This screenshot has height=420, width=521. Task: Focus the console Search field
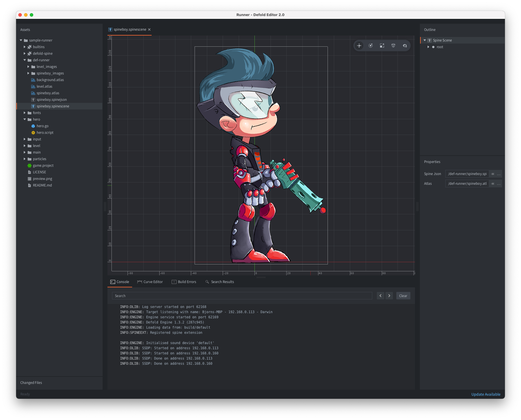(x=242, y=296)
